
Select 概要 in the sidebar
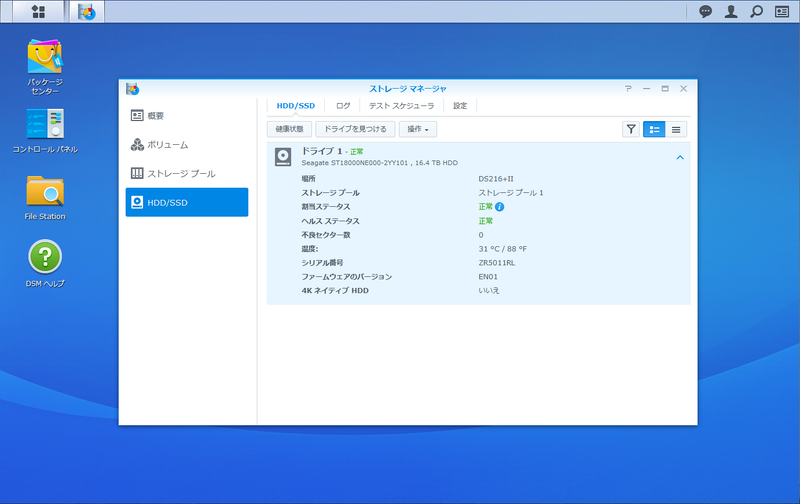[187, 116]
